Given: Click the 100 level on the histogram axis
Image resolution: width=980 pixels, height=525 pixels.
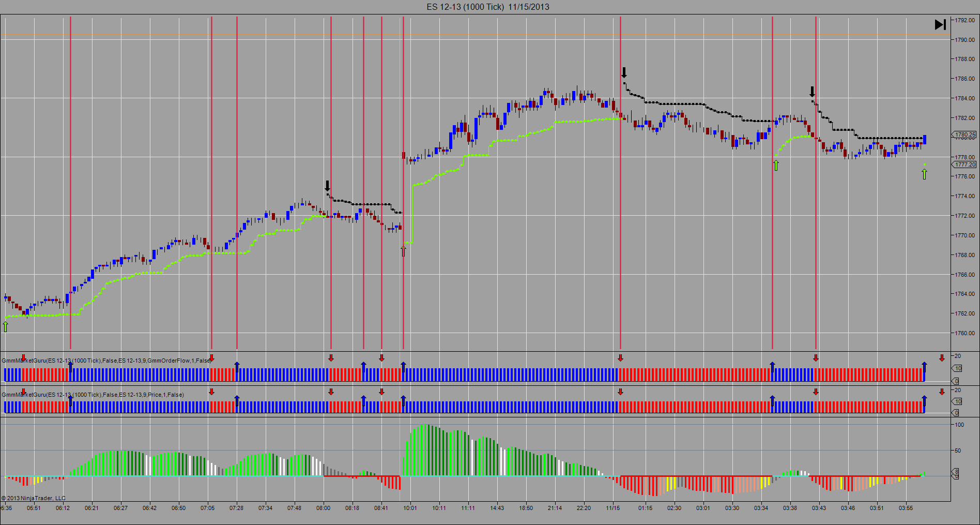Looking at the screenshot, I should [959, 425].
